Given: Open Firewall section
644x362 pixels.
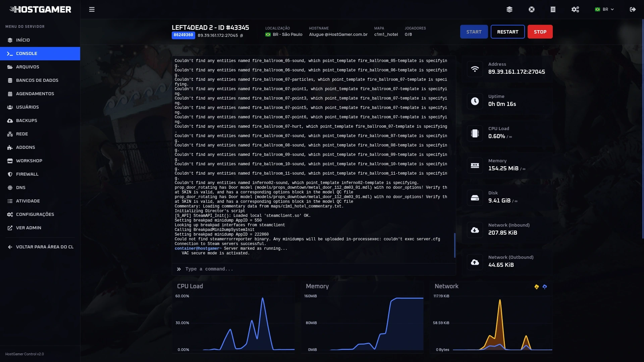Looking at the screenshot, I should click(x=40, y=174).
